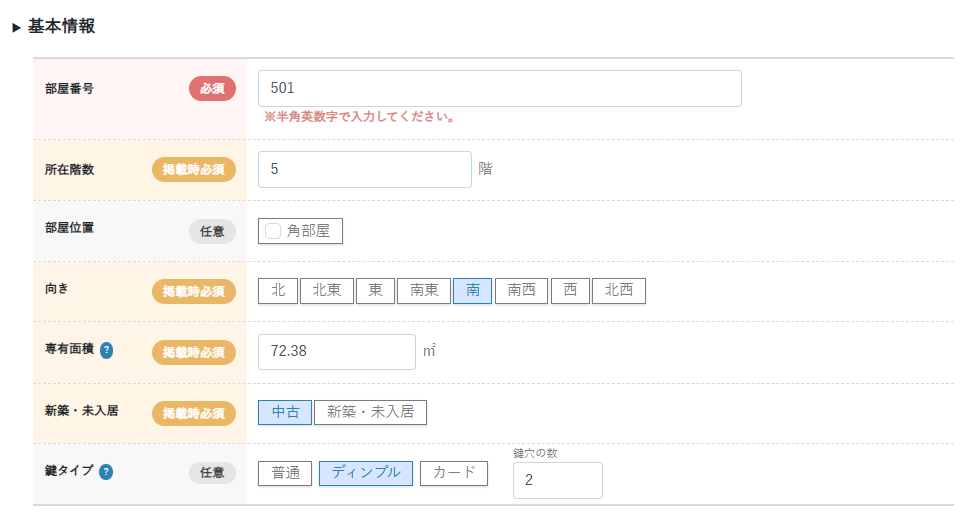
Task: Select 南東 direction option
Action: (424, 291)
